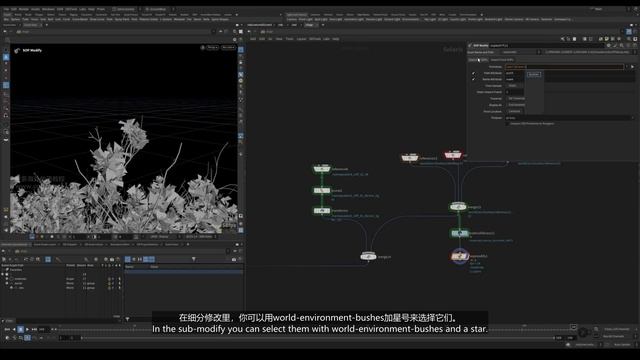Open the No cam camera dropdown in viewport
640x360 pixels.
(x=229, y=47)
